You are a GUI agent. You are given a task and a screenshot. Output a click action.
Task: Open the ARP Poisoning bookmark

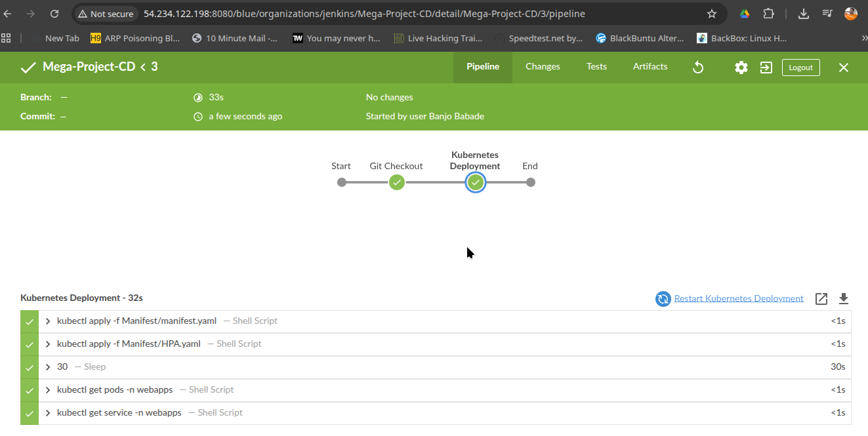[134, 38]
